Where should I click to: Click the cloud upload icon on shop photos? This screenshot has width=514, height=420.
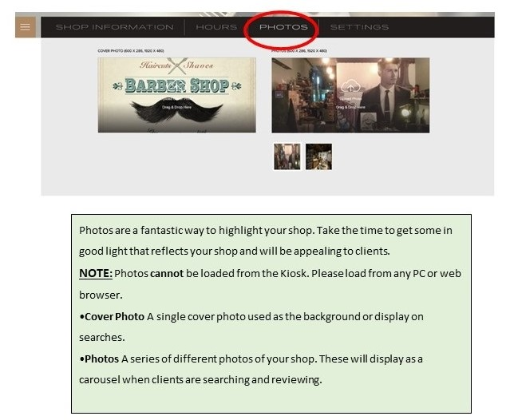tap(350, 85)
